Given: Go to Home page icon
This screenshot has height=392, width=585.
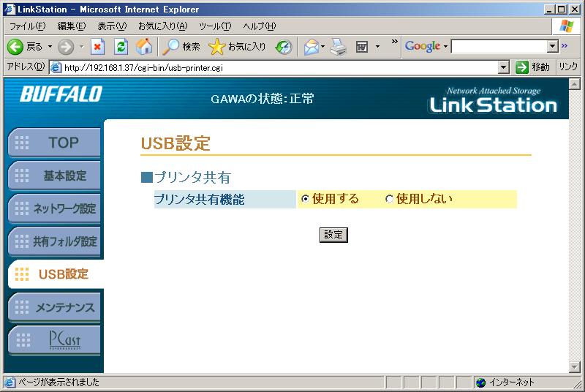Looking at the screenshot, I should [x=145, y=47].
